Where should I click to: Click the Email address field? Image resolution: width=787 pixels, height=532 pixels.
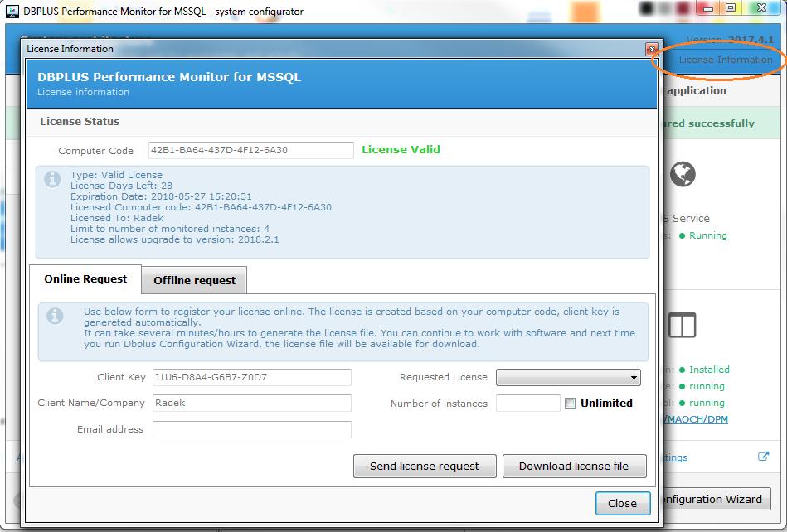pos(252,429)
